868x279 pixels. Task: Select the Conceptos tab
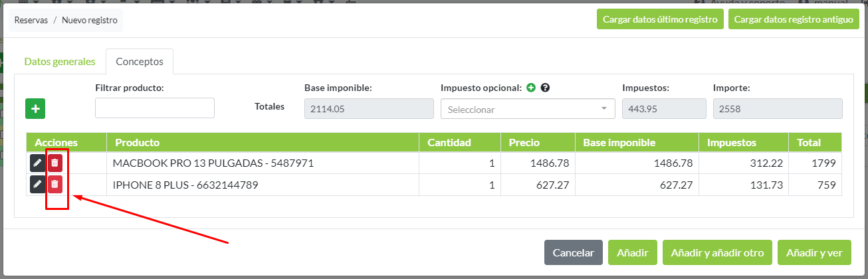point(140,62)
